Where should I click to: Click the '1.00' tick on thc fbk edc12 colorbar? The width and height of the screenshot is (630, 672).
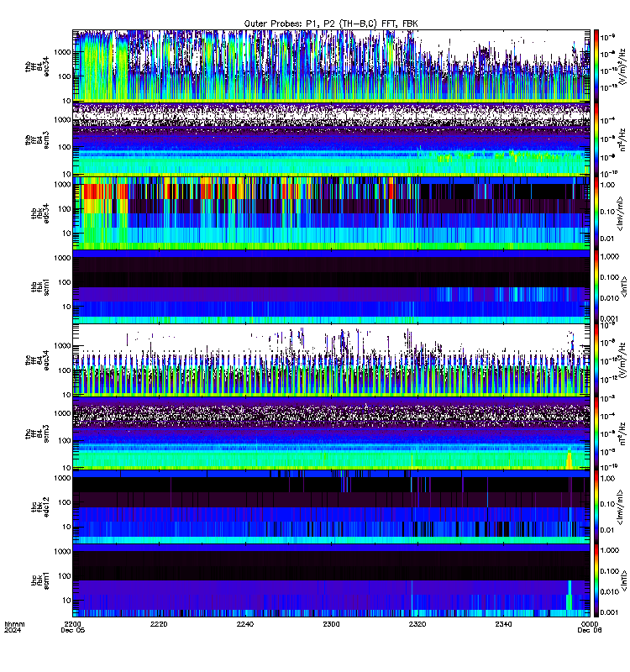click(x=607, y=478)
